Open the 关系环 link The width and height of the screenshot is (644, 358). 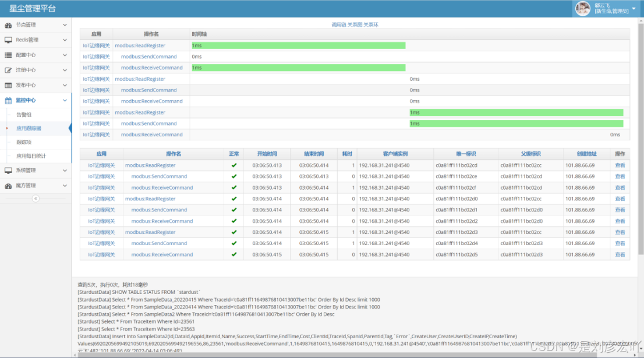point(371,24)
